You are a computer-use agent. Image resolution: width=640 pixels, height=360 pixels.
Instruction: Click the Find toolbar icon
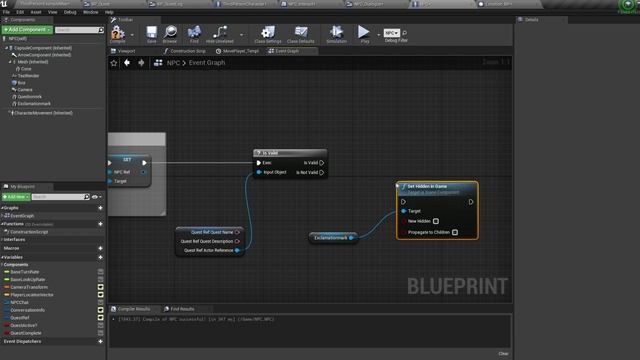(x=194, y=32)
